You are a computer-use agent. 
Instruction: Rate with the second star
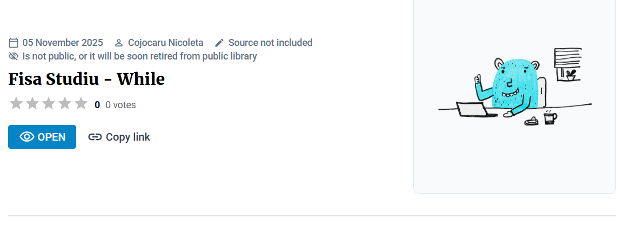click(32, 103)
